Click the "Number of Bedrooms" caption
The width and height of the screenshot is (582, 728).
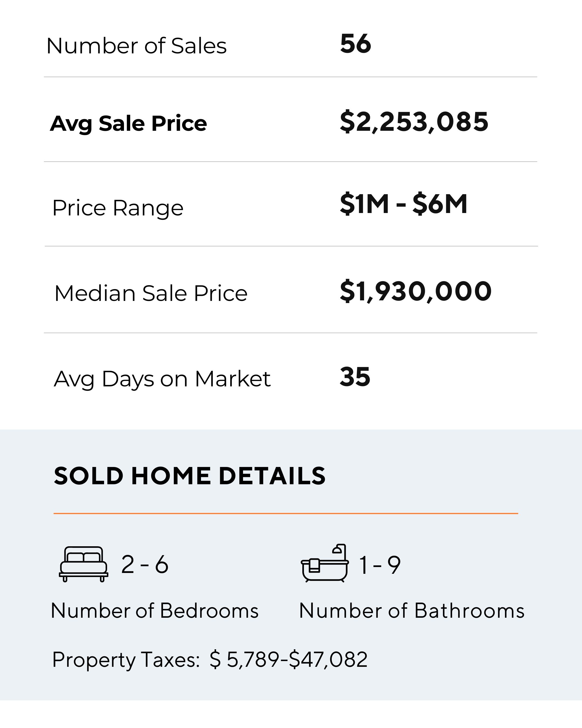click(154, 610)
